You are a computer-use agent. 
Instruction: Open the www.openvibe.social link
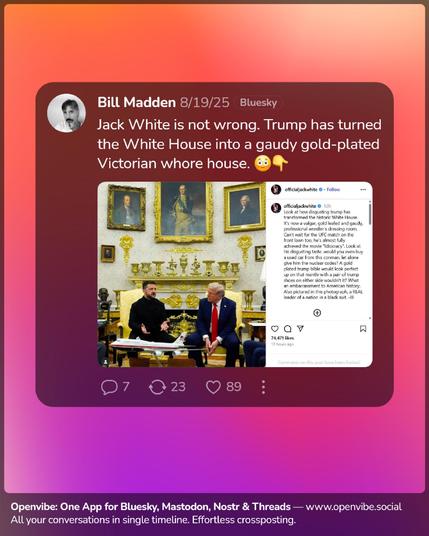point(353,507)
